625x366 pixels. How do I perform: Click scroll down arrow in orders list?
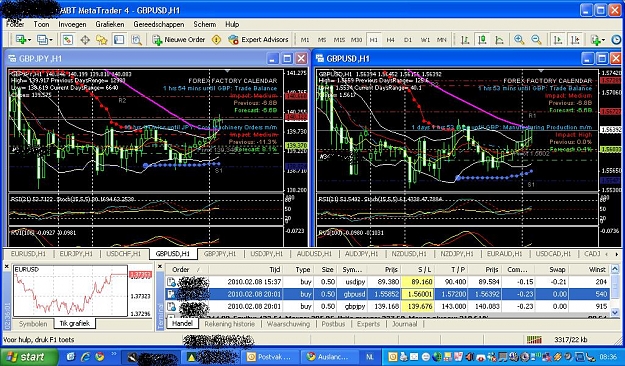coord(615,313)
